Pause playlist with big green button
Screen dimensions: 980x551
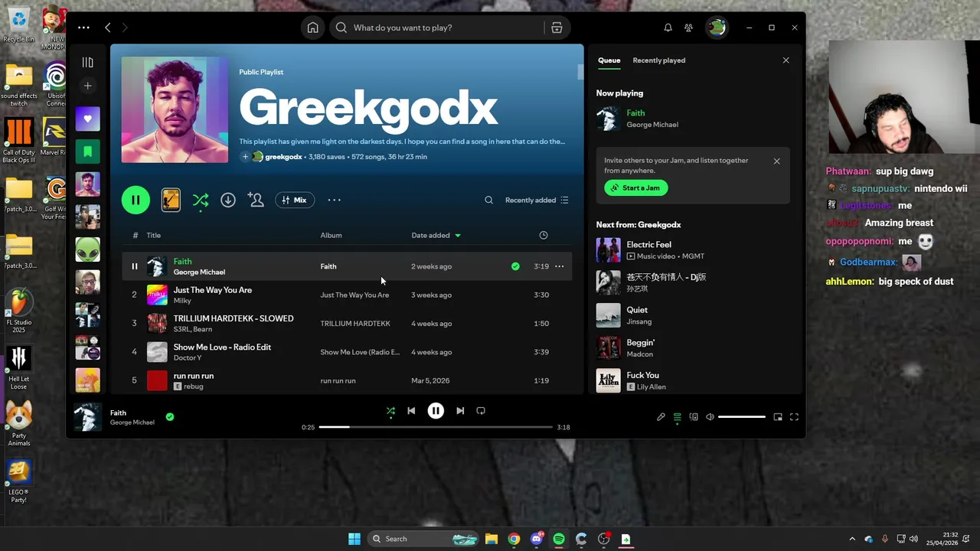[x=136, y=200]
